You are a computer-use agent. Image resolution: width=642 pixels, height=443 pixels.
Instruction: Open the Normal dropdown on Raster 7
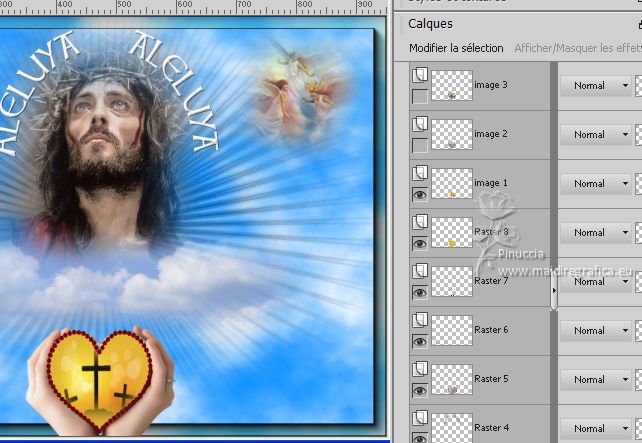tap(596, 282)
